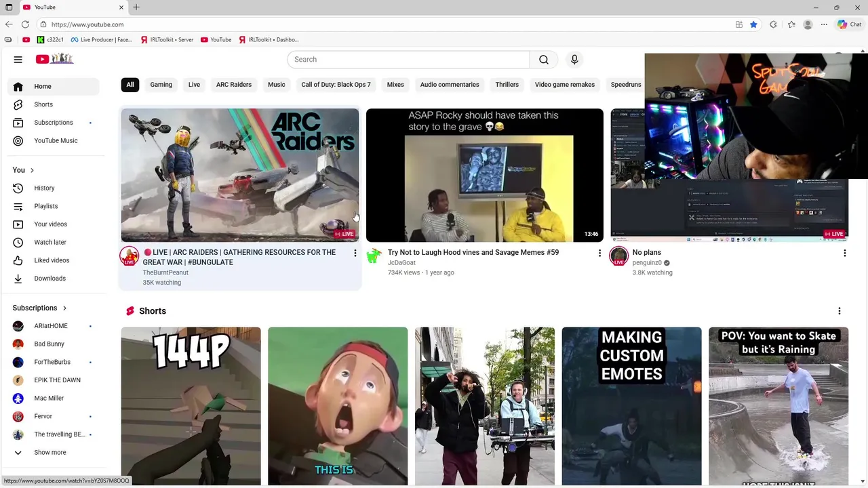Show more subscriptions
This screenshot has width=868, height=488.
[x=54, y=452]
